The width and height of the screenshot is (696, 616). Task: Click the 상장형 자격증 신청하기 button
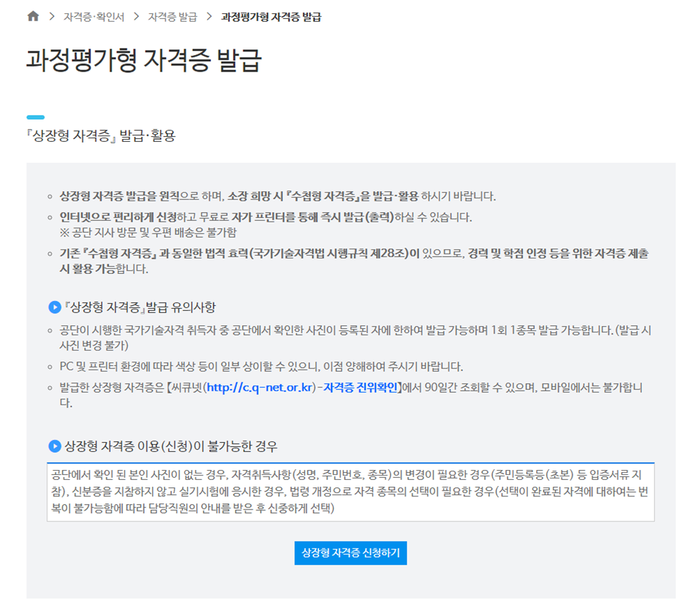pyautogui.click(x=350, y=553)
